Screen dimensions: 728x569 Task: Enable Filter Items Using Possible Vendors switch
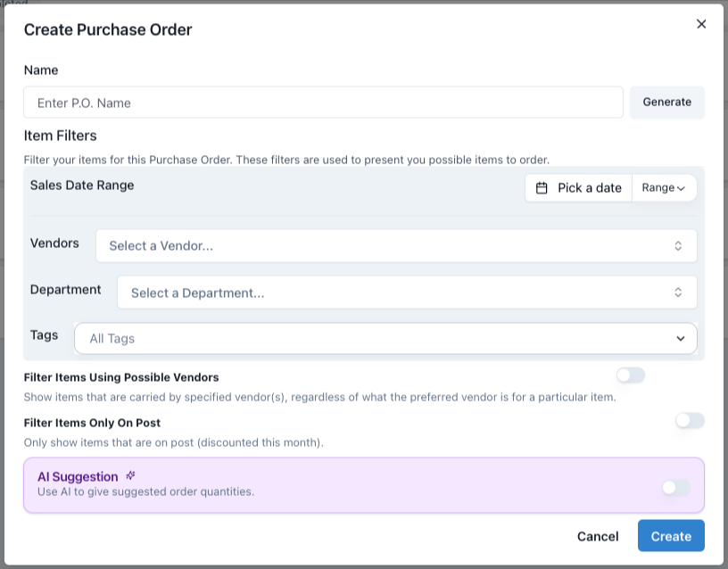[x=630, y=375]
